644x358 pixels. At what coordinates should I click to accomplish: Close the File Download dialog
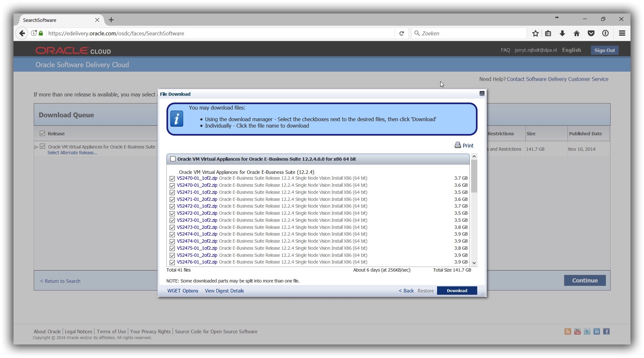[x=482, y=94]
